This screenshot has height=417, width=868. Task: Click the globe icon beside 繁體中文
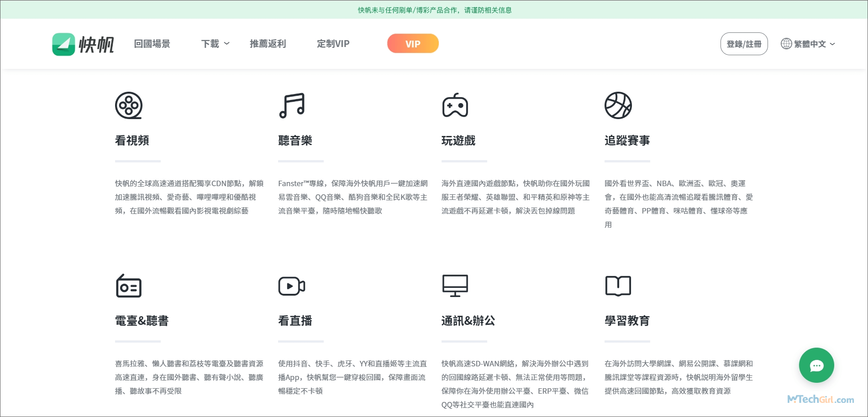[786, 43]
